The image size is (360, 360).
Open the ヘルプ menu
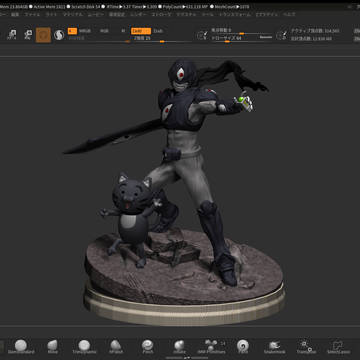click(x=289, y=15)
